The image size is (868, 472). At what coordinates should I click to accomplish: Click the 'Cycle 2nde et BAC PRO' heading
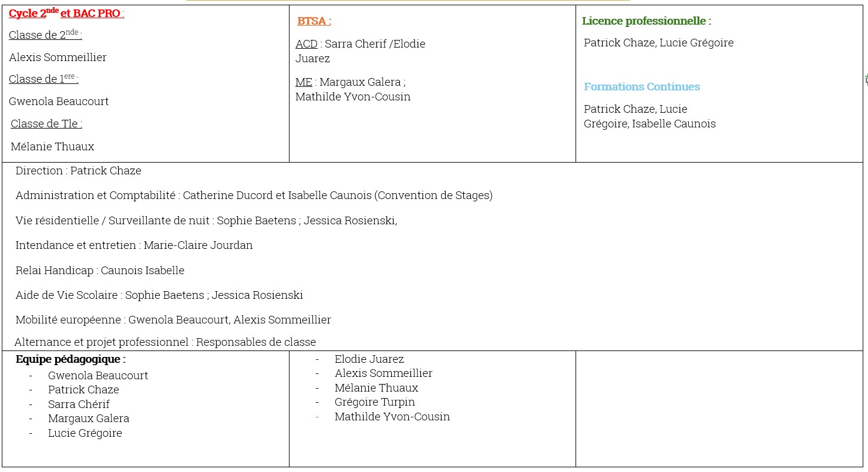tap(66, 14)
